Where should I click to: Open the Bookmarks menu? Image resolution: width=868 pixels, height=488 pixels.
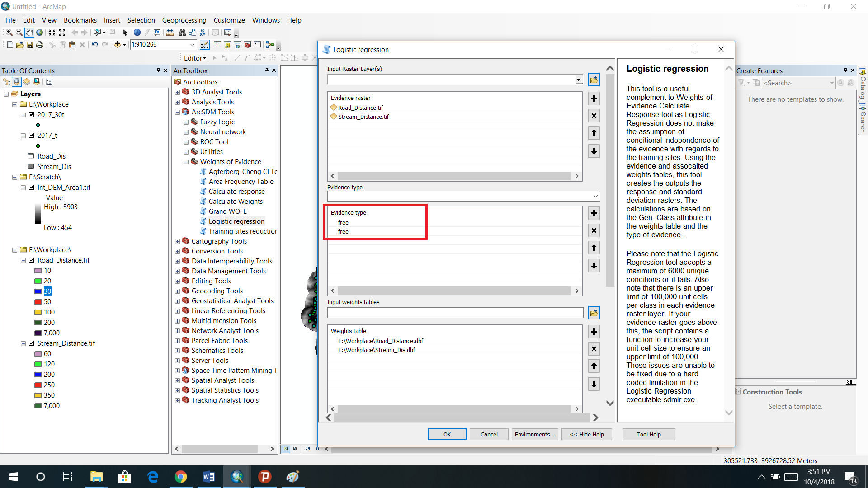(x=80, y=20)
